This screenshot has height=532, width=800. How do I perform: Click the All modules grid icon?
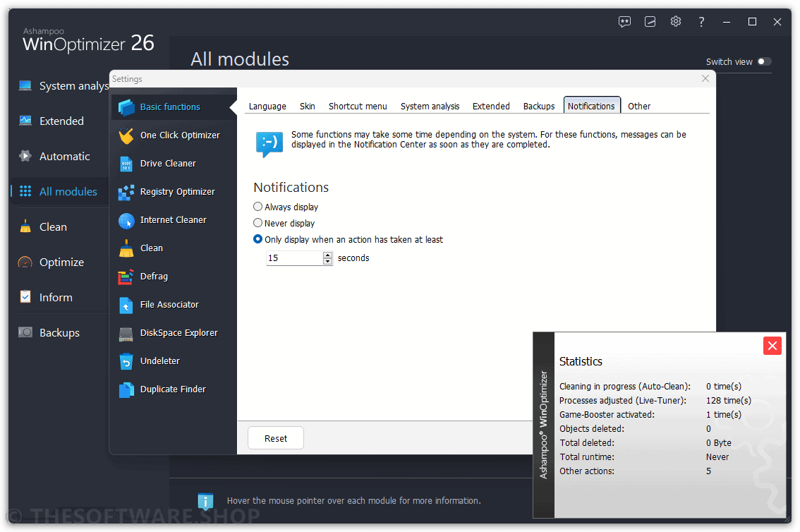tap(25, 191)
